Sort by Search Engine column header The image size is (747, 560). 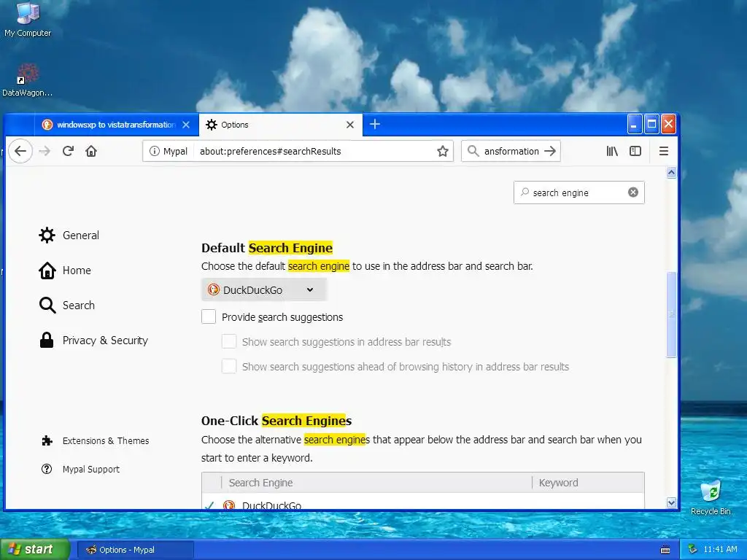[x=376, y=483]
